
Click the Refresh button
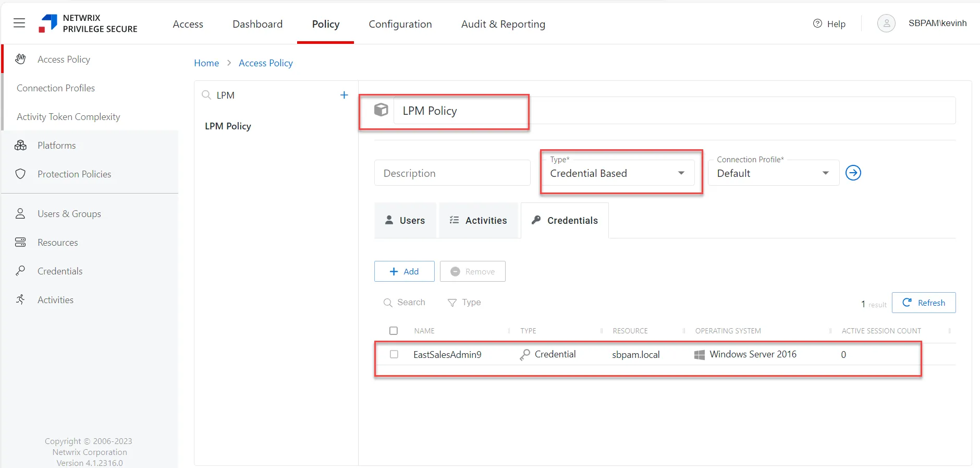[x=924, y=303]
